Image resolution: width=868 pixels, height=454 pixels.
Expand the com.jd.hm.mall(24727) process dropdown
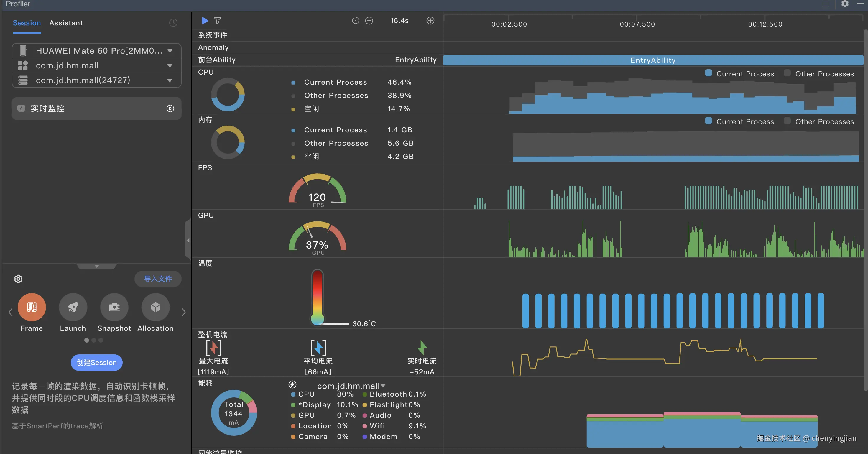170,80
